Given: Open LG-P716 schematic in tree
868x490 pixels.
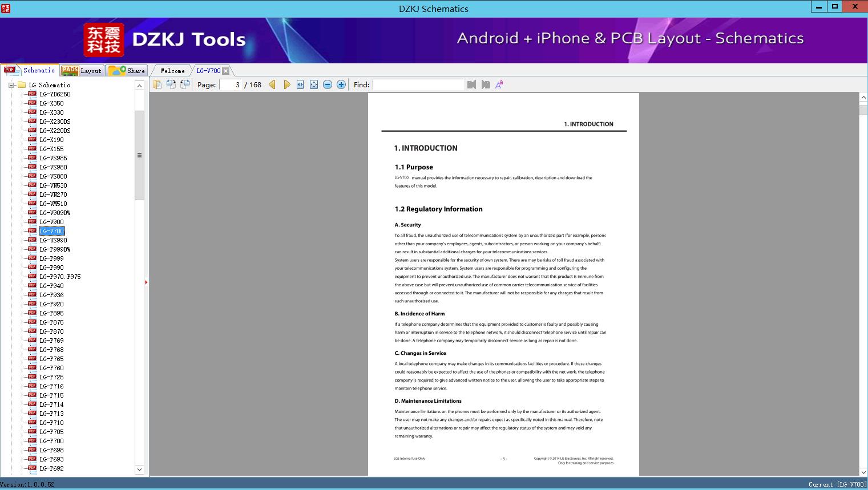Looking at the screenshot, I should coord(51,386).
